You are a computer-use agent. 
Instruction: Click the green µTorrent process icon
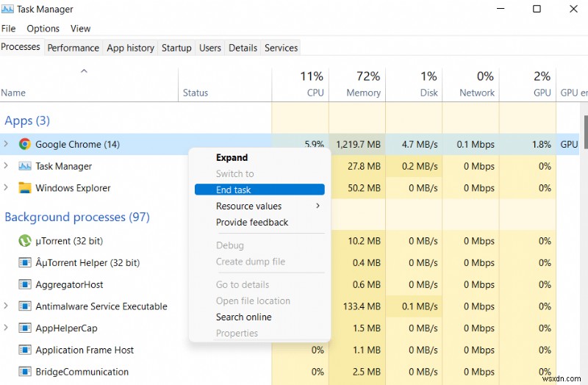25,241
